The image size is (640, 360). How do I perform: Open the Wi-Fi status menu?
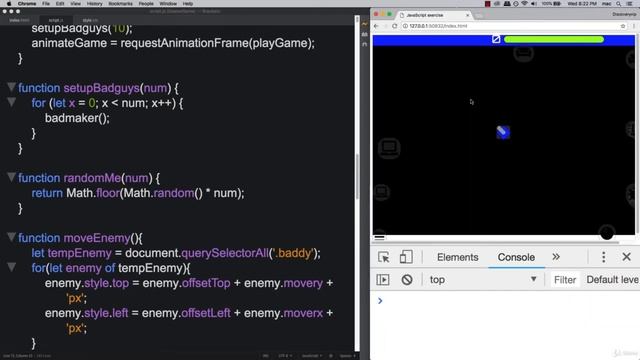[524, 4]
